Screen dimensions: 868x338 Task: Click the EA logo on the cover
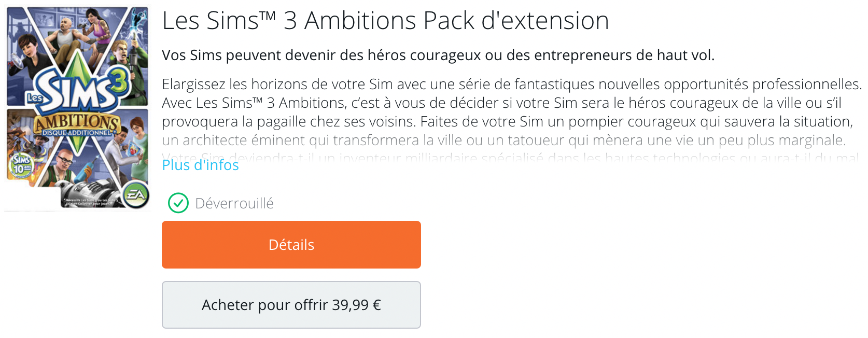[136, 195]
